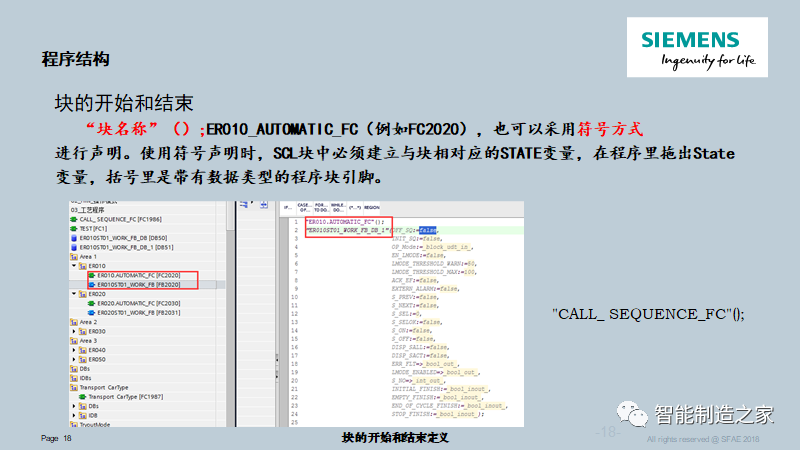This screenshot has width=800, height=450.
Task: Collapse the ER020 folder arrow
Action: pyautogui.click(x=74, y=294)
